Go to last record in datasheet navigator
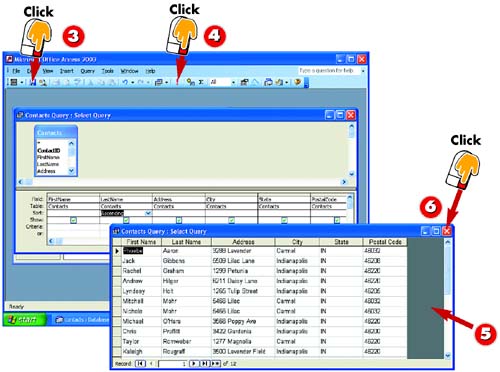 pyautogui.click(x=204, y=363)
